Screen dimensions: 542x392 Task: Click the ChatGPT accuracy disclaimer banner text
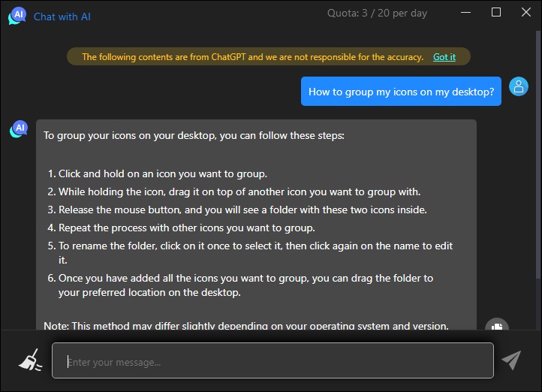click(253, 57)
